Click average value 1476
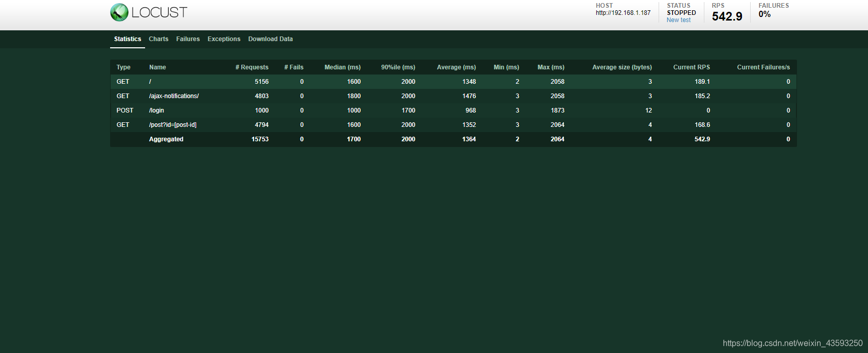Screen dimensions: 868x353 (x=469, y=96)
